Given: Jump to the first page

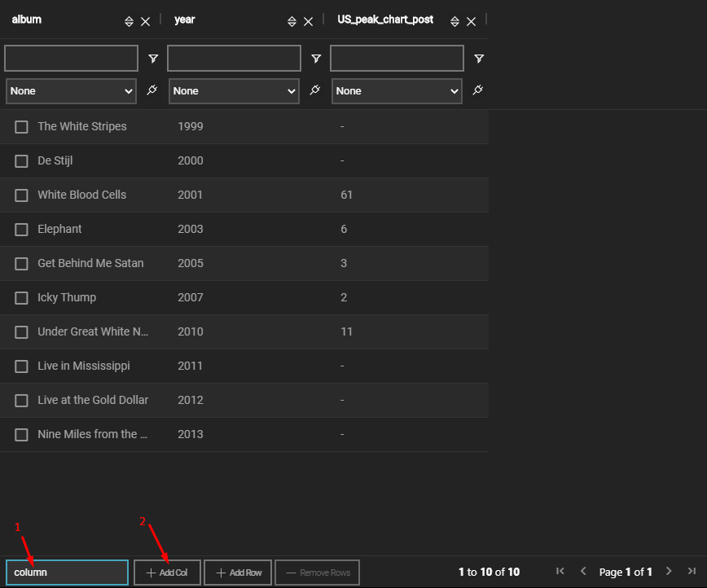Looking at the screenshot, I should point(560,572).
